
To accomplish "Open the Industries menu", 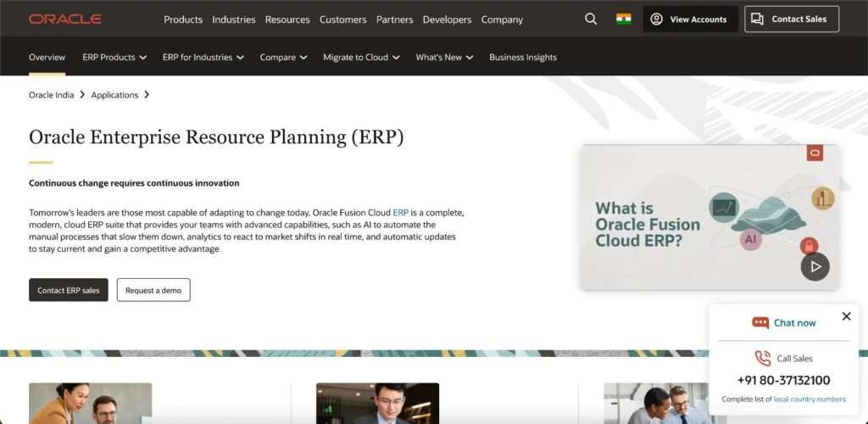I will click(x=234, y=20).
